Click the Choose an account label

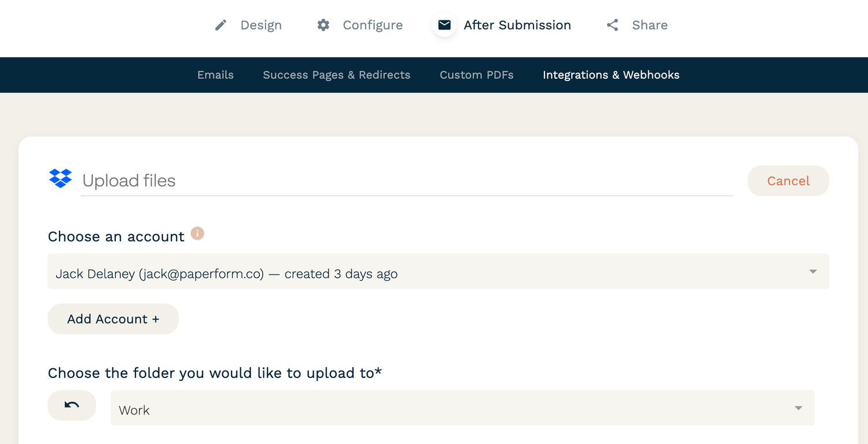click(116, 236)
